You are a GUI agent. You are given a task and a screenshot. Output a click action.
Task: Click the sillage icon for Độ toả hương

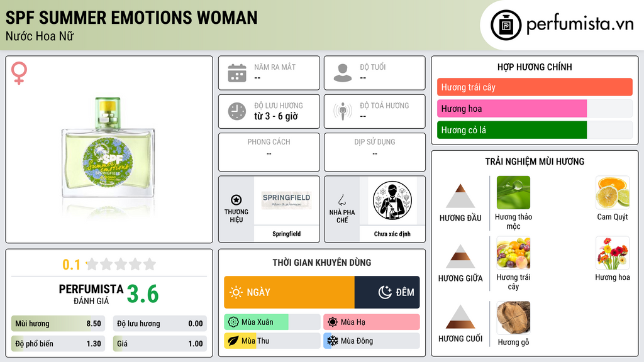pos(343,111)
